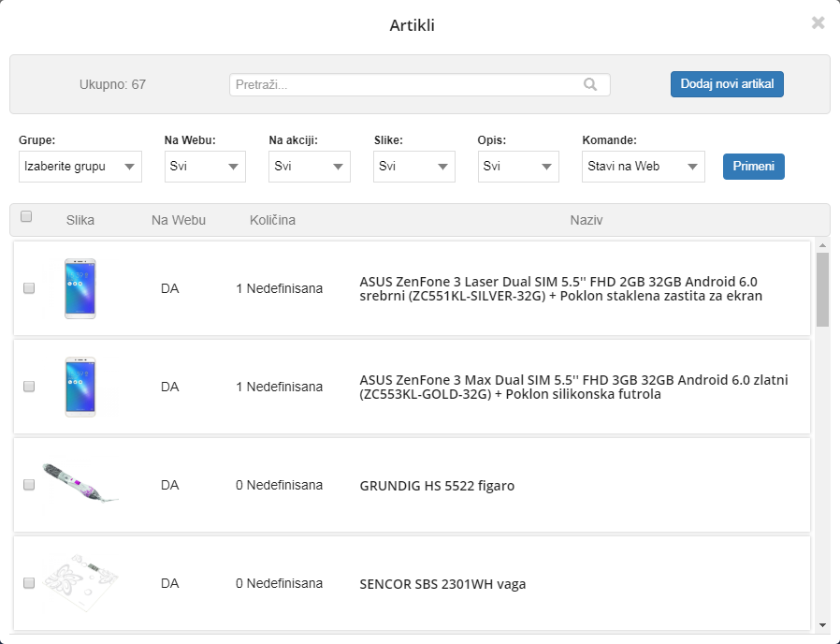This screenshot has width=840, height=644.
Task: Click the 'Ukupno: 67' total label
Action: (x=112, y=85)
